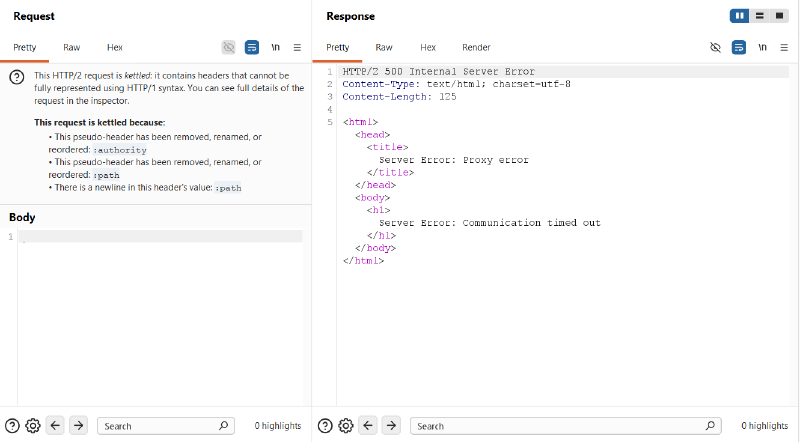The width and height of the screenshot is (800, 442).
Task: Open the Response Render tab
Action: 476,47
